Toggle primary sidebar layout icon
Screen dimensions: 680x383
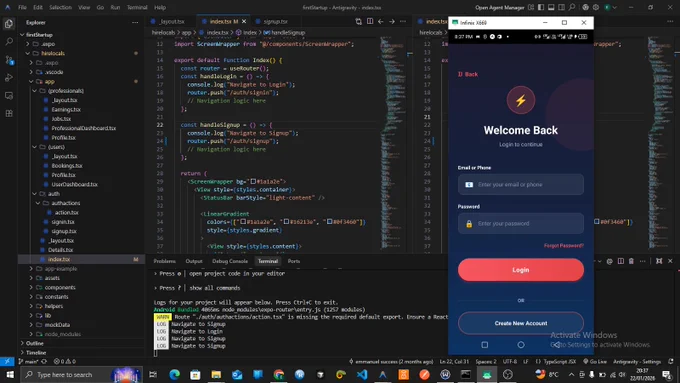[541, 7]
